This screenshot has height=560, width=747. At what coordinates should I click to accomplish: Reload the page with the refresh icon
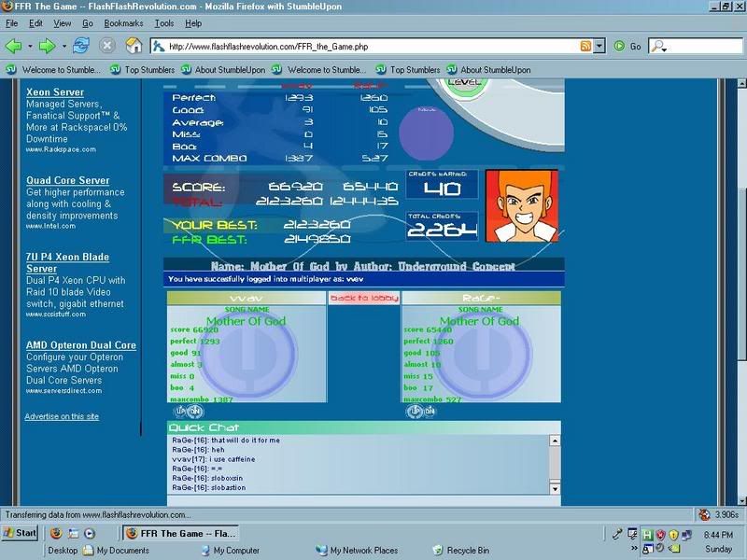point(82,45)
